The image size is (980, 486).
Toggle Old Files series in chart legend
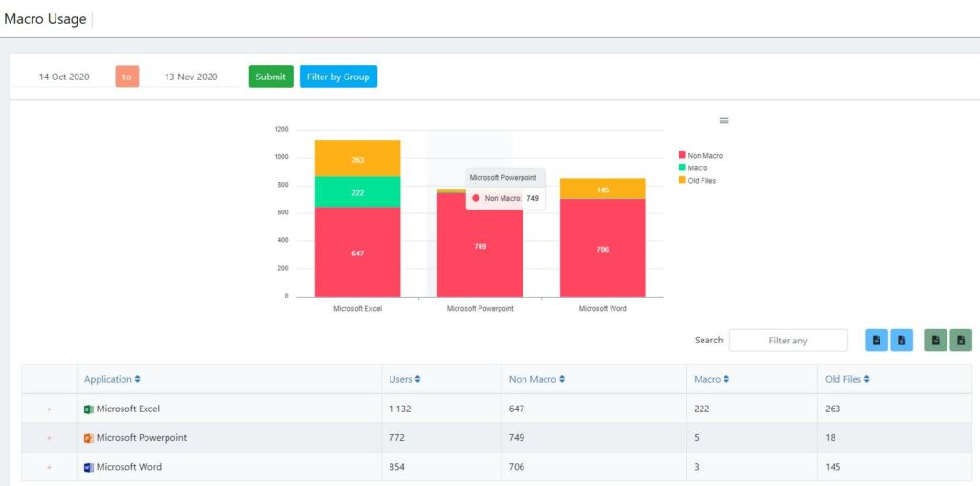coord(698,181)
